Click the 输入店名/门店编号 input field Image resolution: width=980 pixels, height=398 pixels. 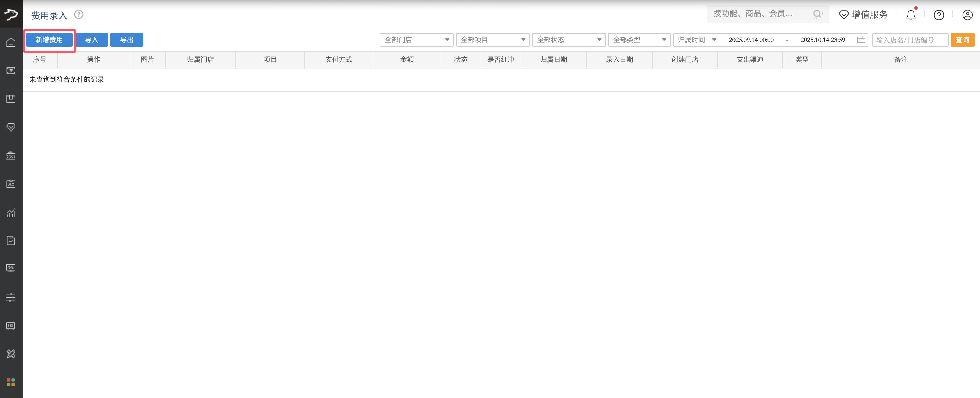(910, 40)
